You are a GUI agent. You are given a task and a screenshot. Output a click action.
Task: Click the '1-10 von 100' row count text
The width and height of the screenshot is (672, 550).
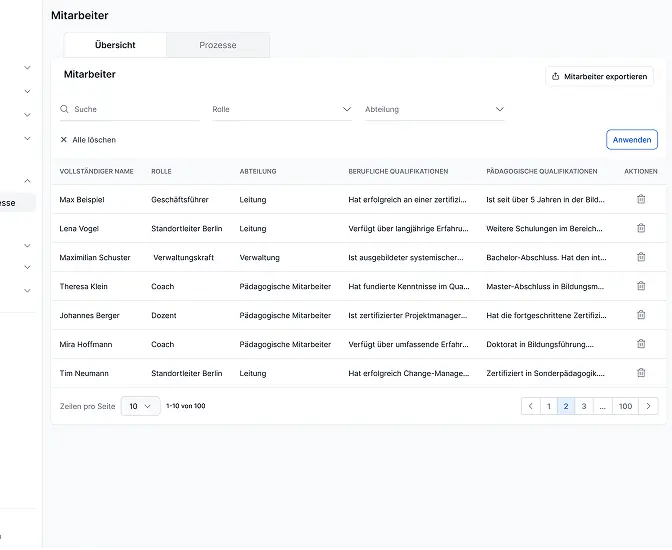pyautogui.click(x=186, y=406)
